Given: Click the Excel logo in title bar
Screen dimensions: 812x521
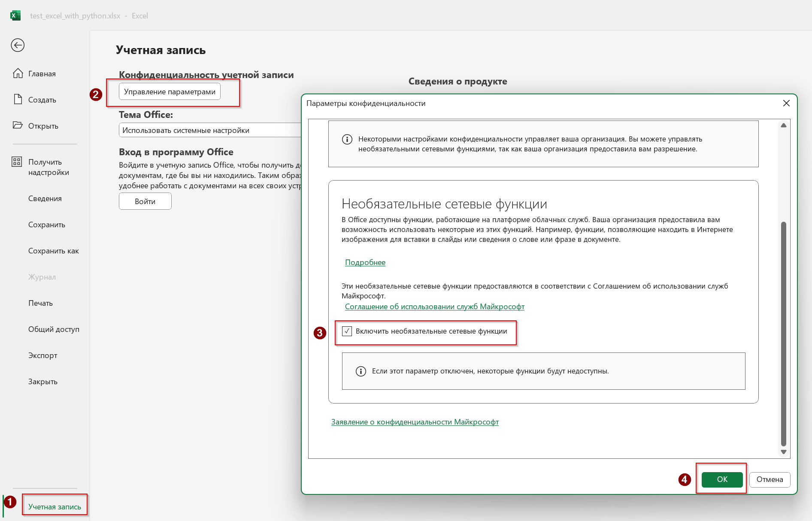Looking at the screenshot, I should 15,15.
